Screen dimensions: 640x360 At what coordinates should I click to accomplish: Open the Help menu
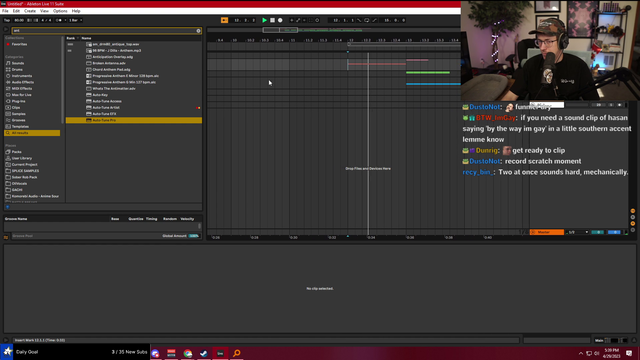[76, 11]
